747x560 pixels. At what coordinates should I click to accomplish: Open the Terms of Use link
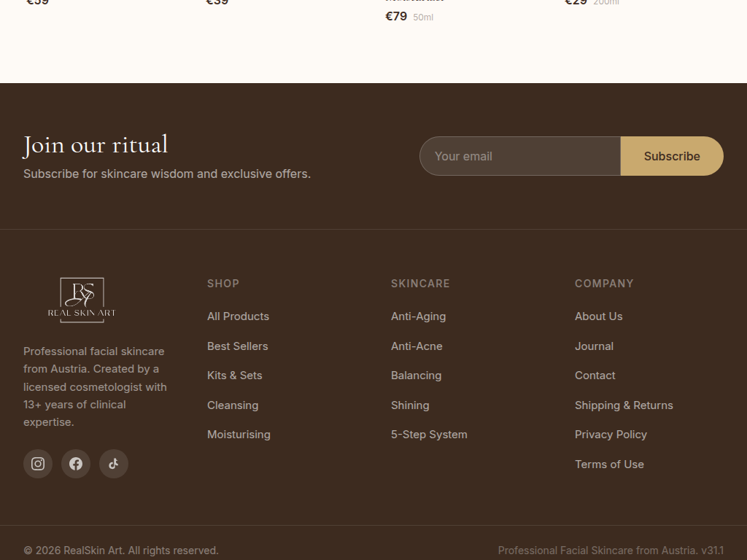[x=609, y=464]
